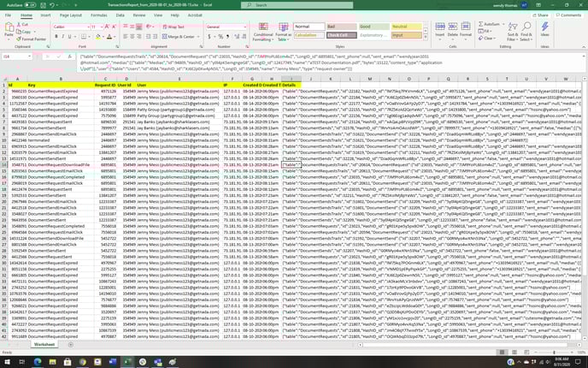Open Conditional Formatting menu
The height and width of the screenshot is (368, 588).
pyautogui.click(x=262, y=33)
